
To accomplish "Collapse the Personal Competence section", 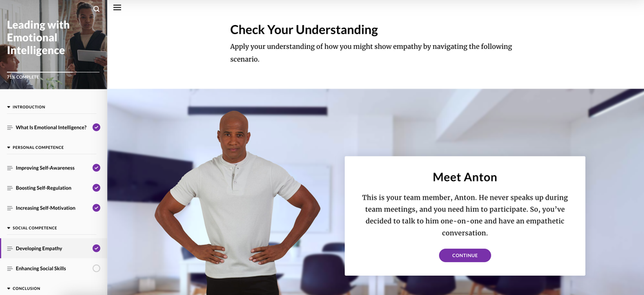I will tap(35, 147).
